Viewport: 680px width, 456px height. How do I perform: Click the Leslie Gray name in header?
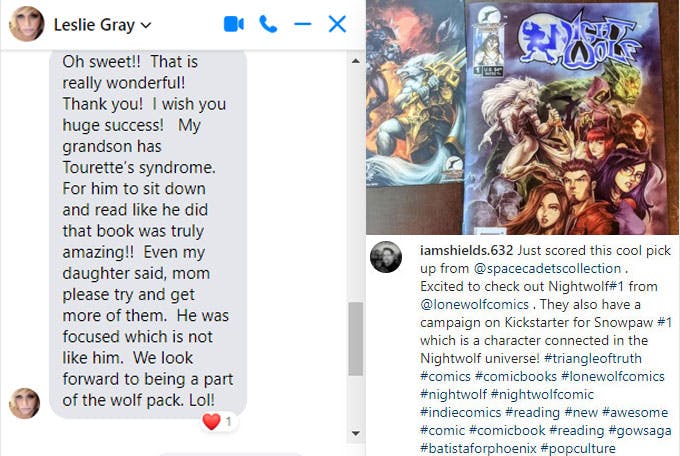94,25
